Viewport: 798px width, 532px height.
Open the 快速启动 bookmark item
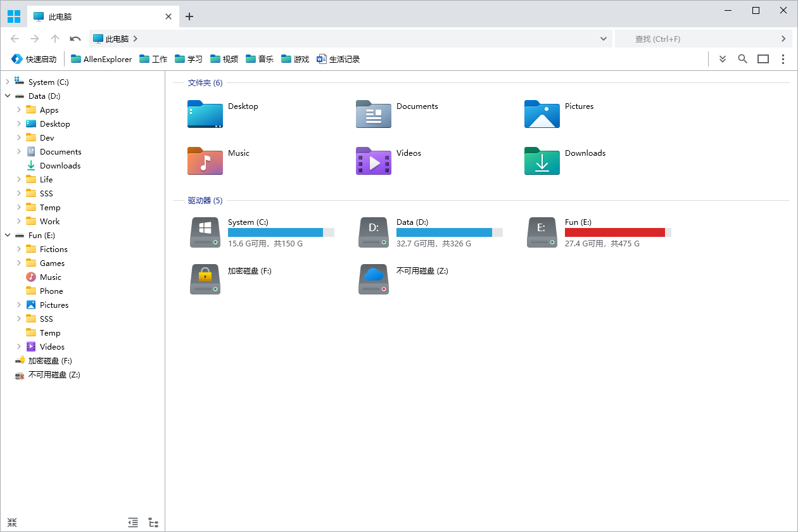coord(34,59)
